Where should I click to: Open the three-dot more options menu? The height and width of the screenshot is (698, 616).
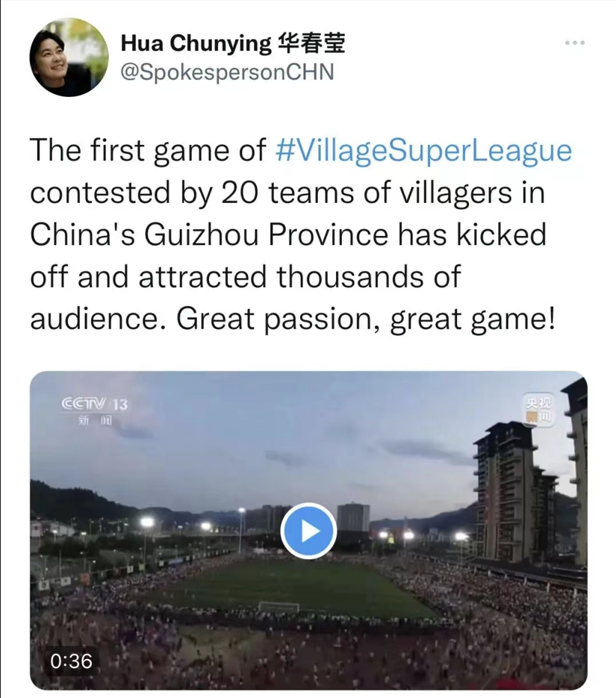(x=575, y=43)
